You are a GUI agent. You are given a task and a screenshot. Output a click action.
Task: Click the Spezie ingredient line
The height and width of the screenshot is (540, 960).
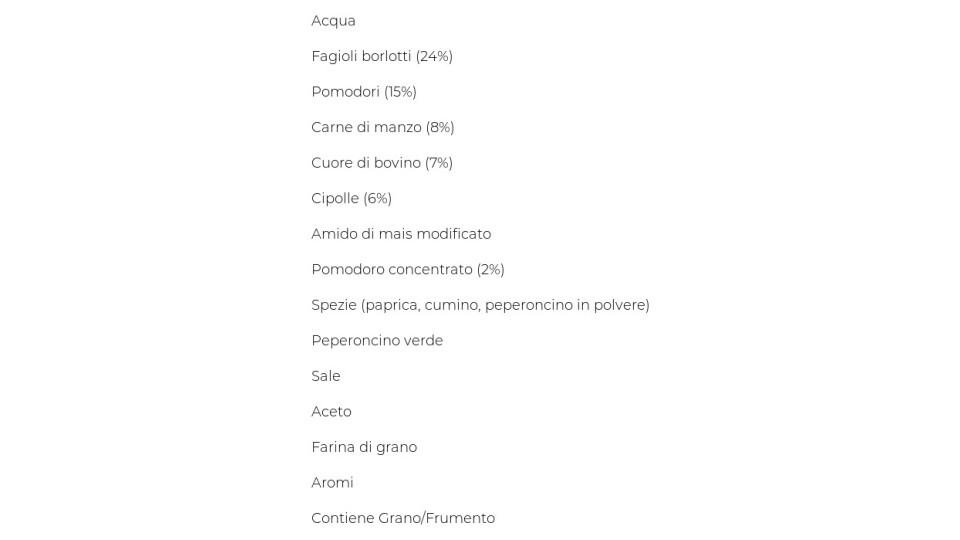(x=481, y=305)
